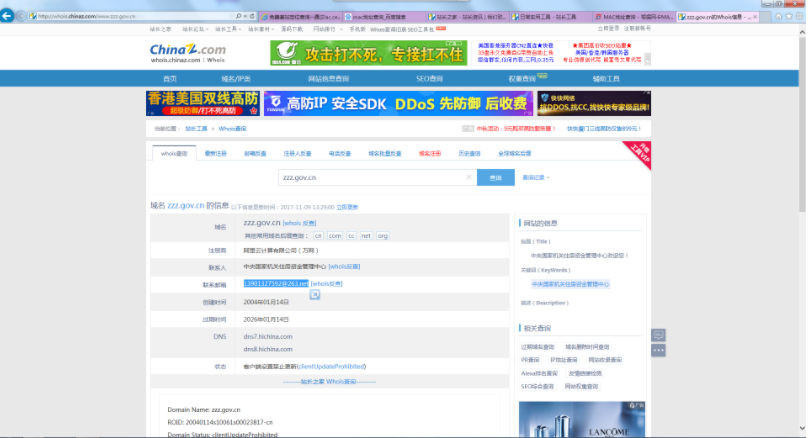Switch to the 邮箱反查 tab
The width and height of the screenshot is (808, 438).
click(255, 154)
